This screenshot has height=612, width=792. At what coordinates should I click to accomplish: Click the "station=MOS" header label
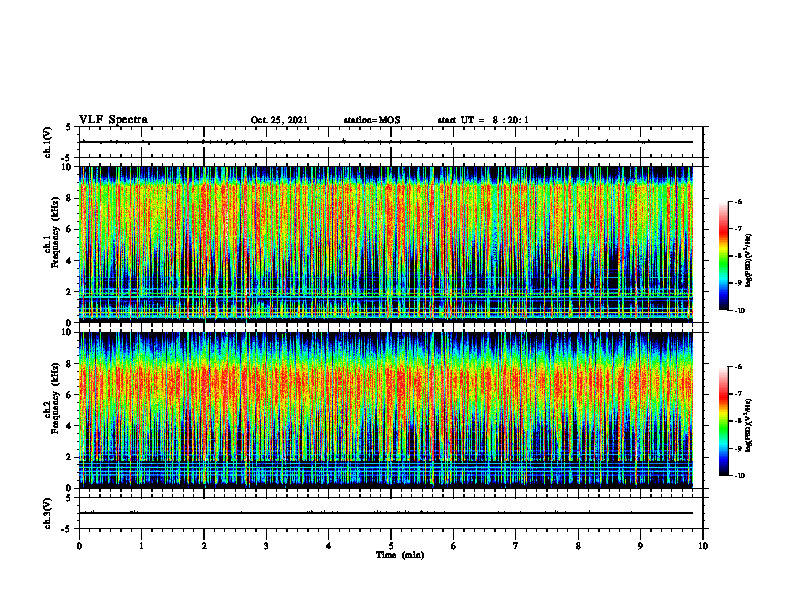(372, 120)
